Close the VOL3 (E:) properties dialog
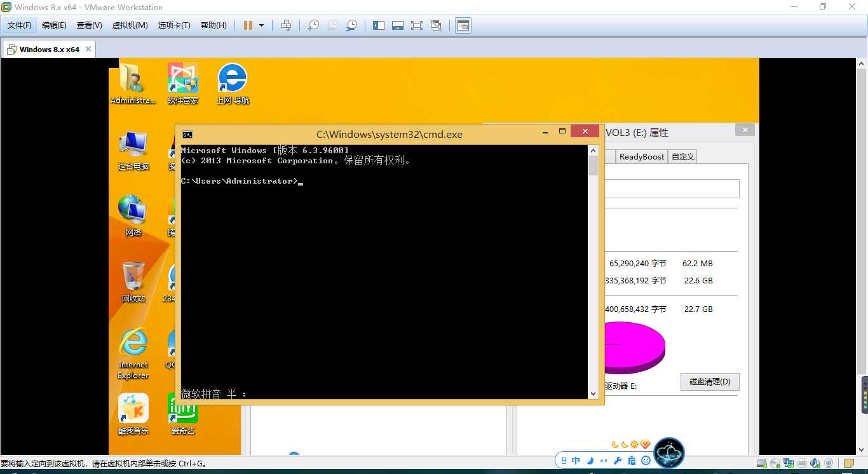Screen dimensions: 868x474 [x=745, y=130]
